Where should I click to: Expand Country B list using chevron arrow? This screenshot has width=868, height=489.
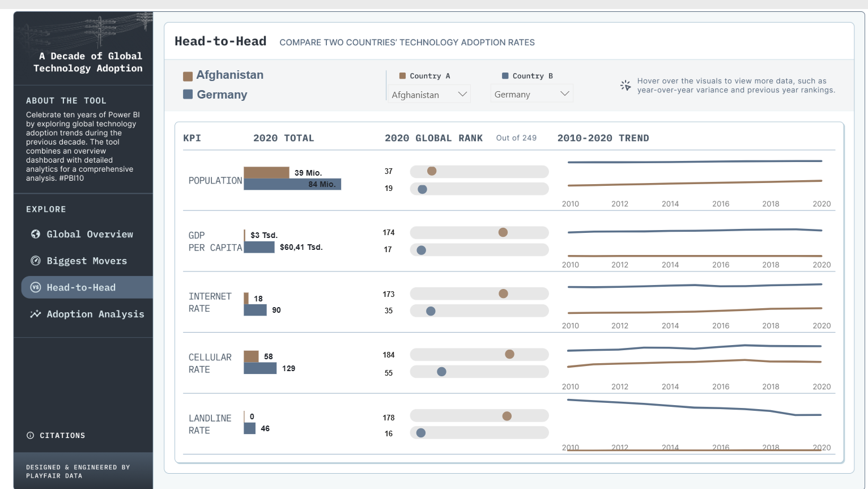[x=564, y=94]
